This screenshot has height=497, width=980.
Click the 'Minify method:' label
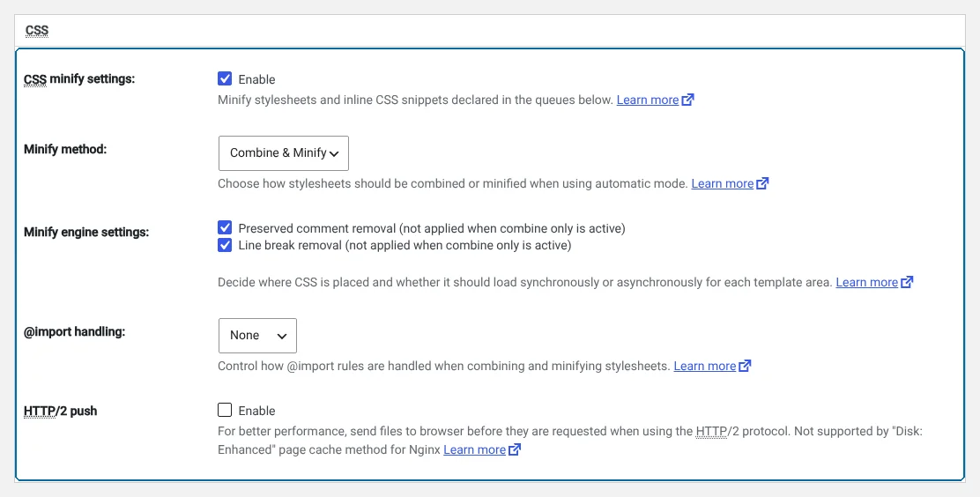tap(65, 150)
